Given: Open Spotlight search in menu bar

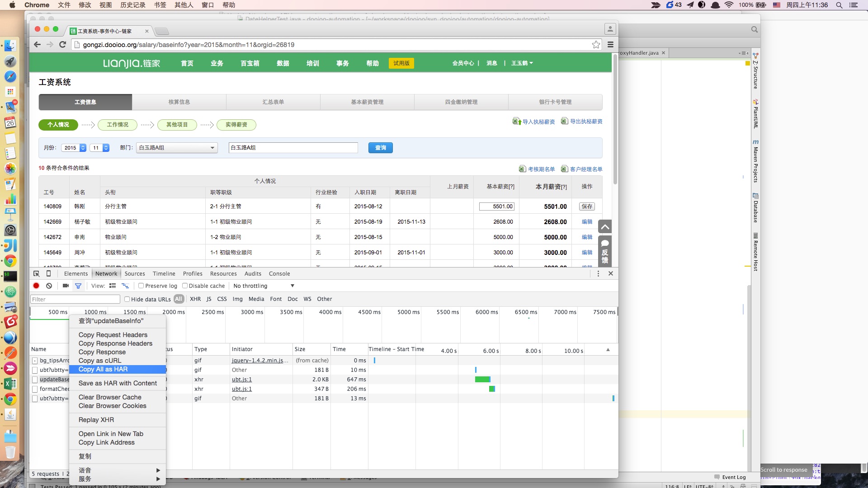Looking at the screenshot, I should tap(839, 5).
